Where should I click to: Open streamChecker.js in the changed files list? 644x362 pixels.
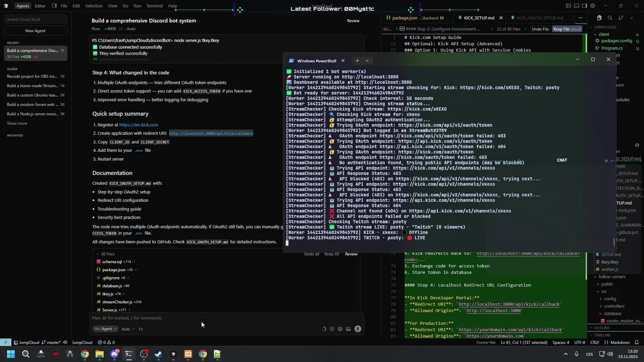[x=117, y=302]
